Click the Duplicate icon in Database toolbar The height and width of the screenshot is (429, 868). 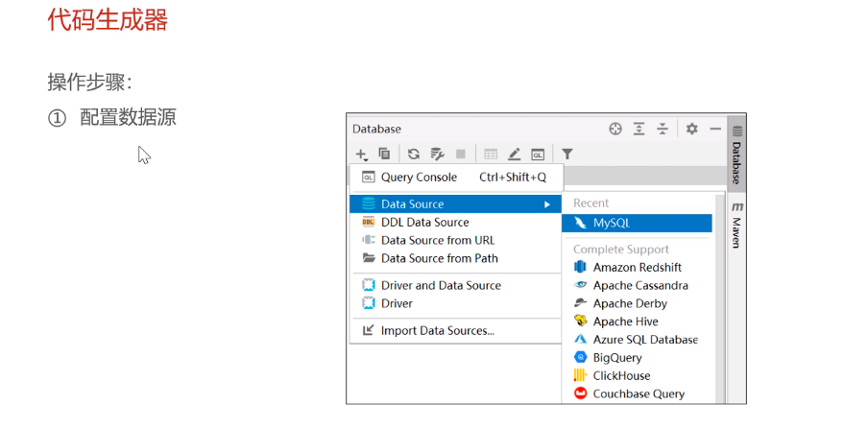coord(384,154)
